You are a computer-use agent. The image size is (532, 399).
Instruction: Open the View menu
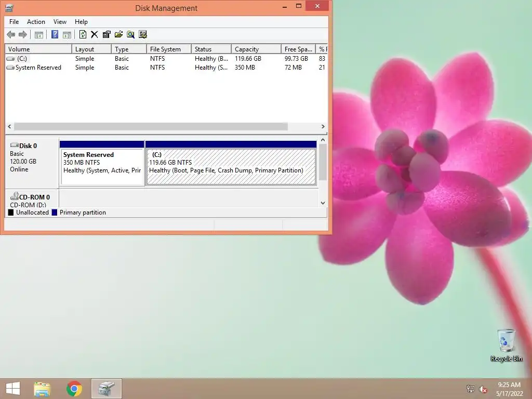(60, 22)
